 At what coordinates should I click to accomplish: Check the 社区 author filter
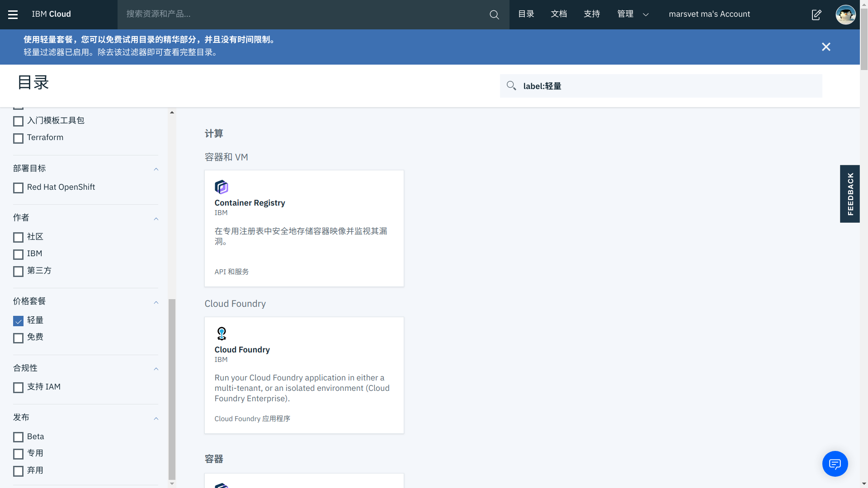click(18, 237)
